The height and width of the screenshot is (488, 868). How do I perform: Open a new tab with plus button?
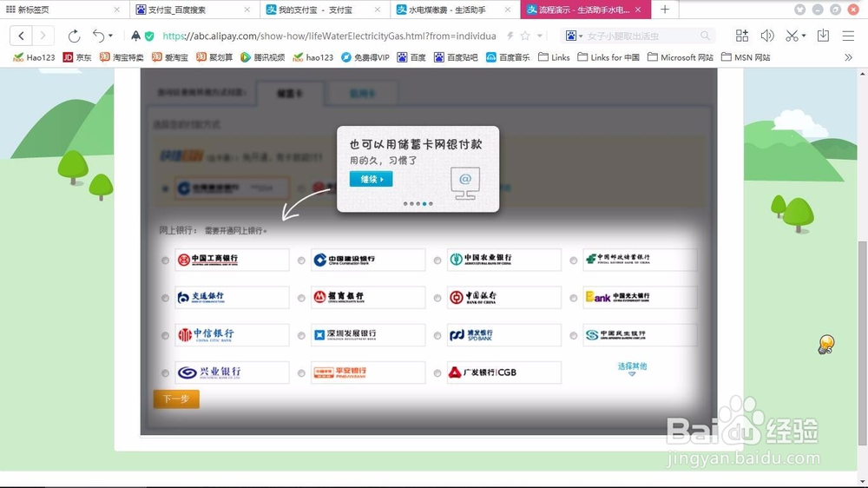[665, 10]
